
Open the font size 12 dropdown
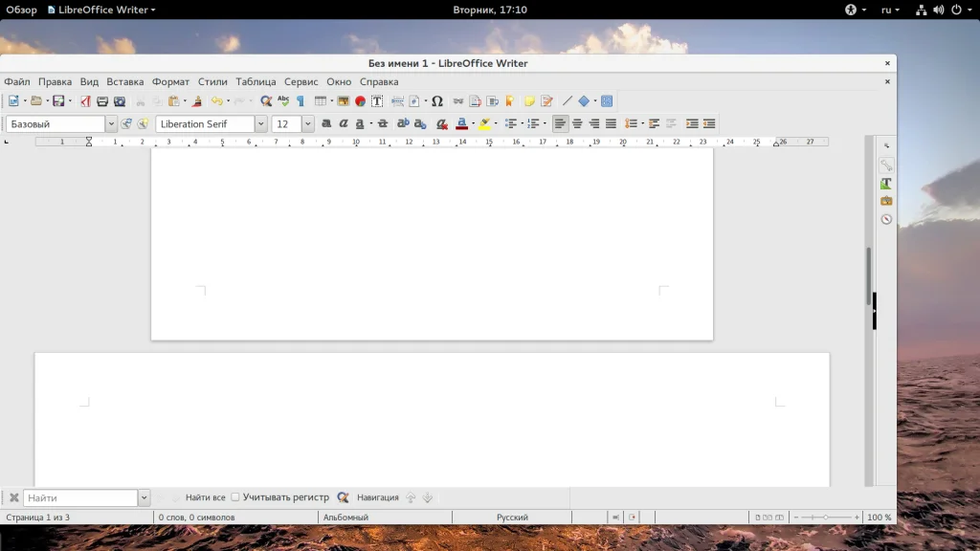click(x=307, y=124)
